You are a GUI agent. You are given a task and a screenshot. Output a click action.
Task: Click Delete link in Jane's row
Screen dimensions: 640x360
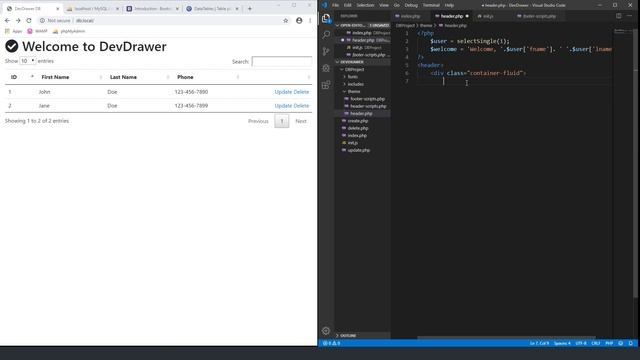coord(302,106)
